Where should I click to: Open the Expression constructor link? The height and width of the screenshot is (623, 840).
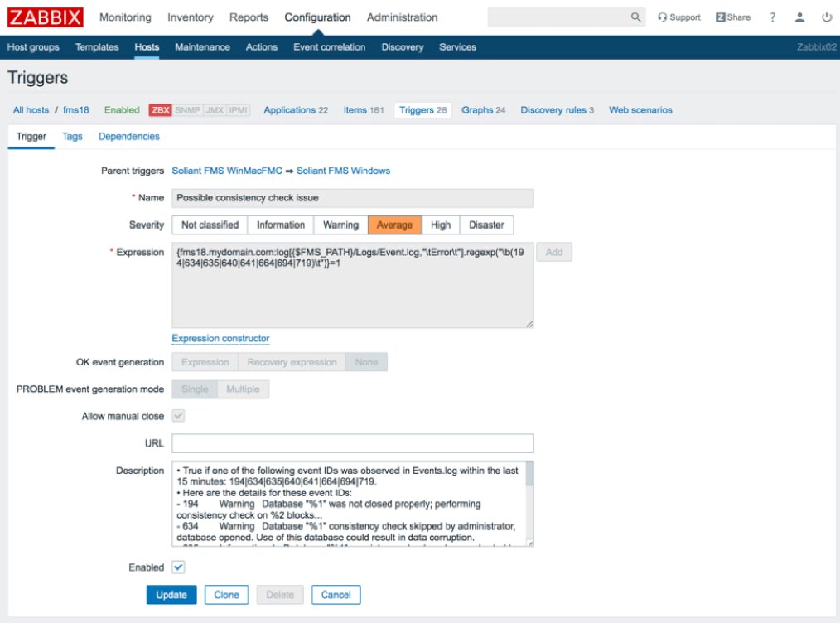(x=220, y=339)
